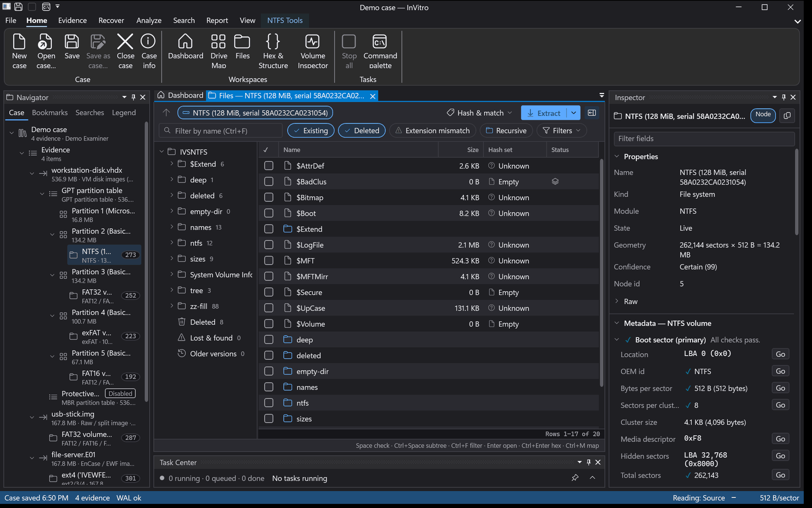Go to the Hidden sectors value

click(x=781, y=456)
